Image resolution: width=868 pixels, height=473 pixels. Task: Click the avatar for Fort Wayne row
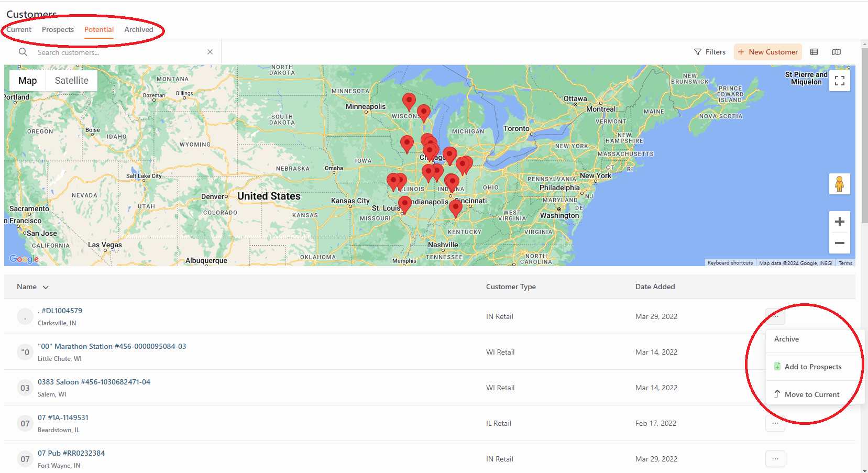(x=25, y=459)
